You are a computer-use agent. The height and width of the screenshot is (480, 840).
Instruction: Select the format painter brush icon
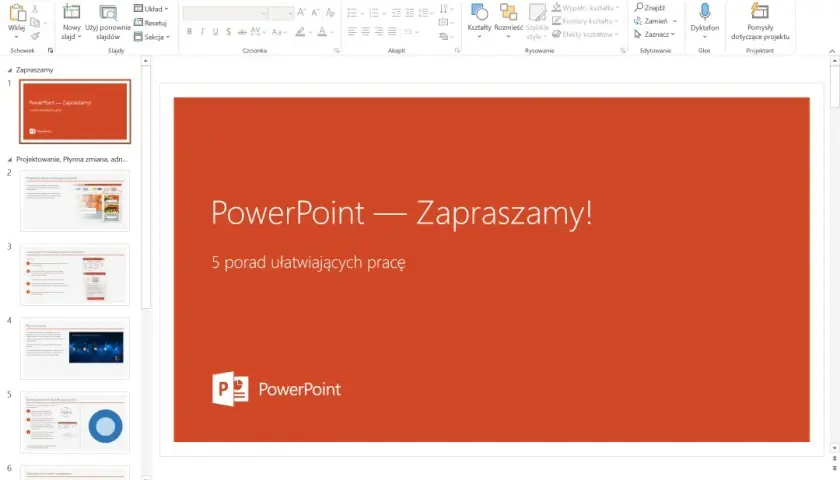pos(35,36)
